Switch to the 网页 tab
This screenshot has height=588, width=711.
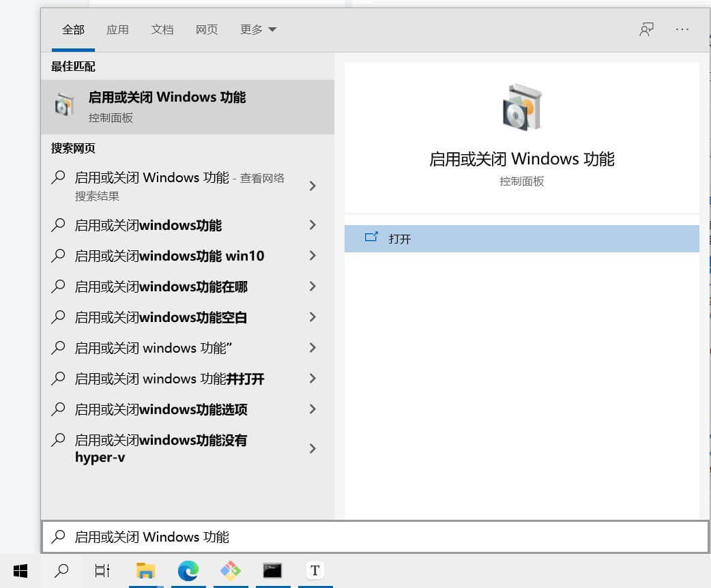click(207, 30)
